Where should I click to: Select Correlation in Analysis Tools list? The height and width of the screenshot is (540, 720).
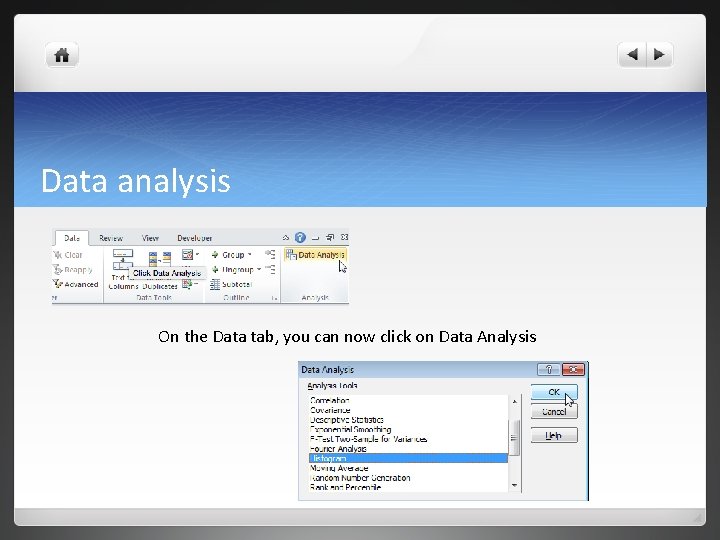(408, 400)
